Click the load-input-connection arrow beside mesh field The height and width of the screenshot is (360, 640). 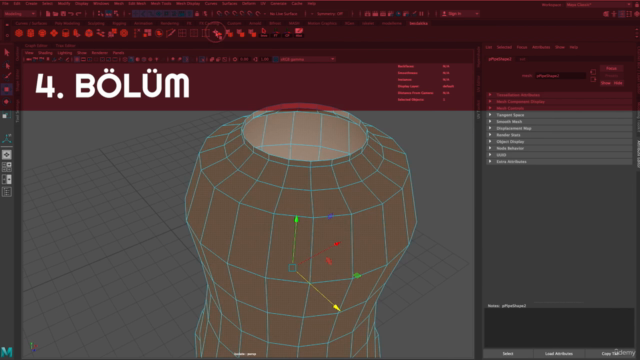click(593, 72)
